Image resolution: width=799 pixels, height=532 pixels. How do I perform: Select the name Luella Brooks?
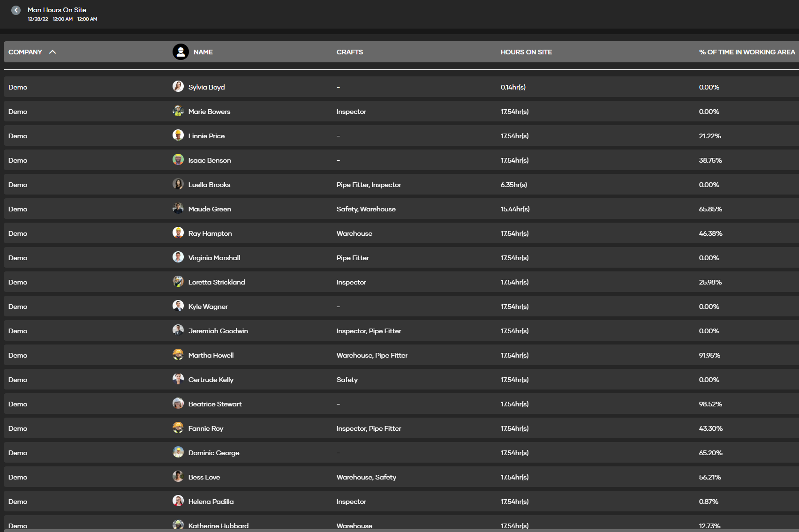click(209, 185)
